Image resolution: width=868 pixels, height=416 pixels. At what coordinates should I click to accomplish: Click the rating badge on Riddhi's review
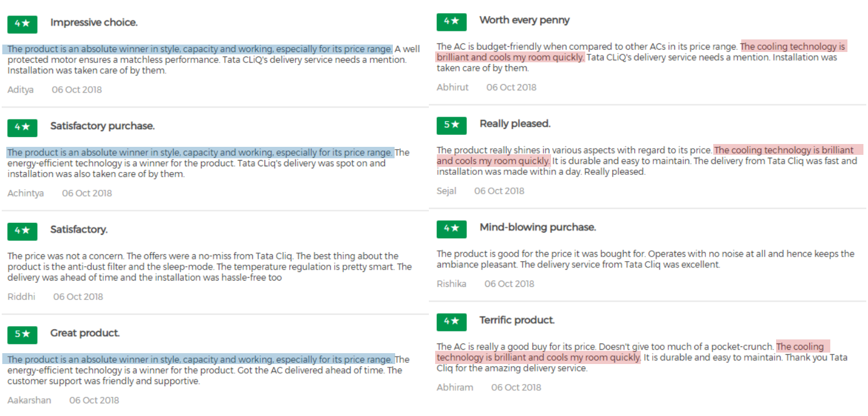pyautogui.click(x=22, y=230)
